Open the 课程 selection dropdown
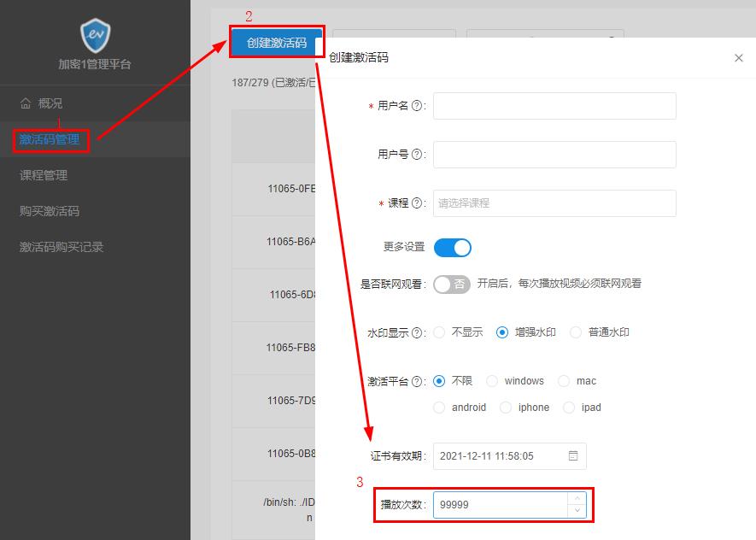756x540 pixels. click(x=554, y=203)
